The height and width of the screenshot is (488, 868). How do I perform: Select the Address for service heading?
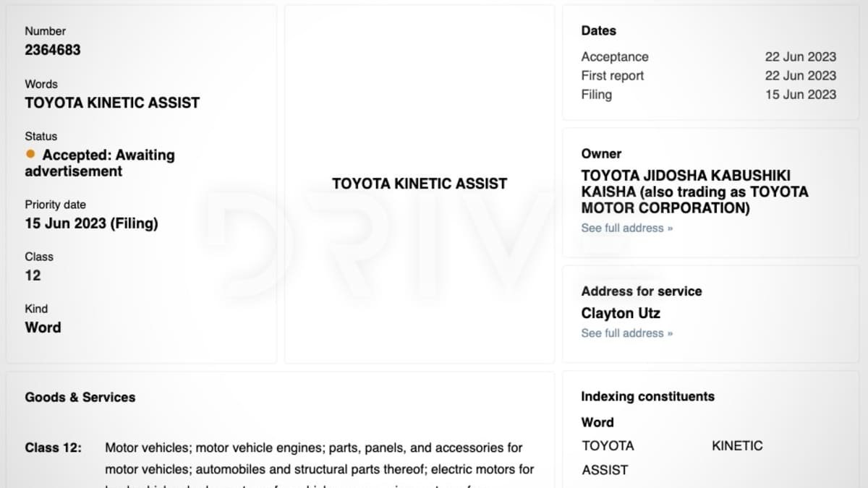click(641, 291)
